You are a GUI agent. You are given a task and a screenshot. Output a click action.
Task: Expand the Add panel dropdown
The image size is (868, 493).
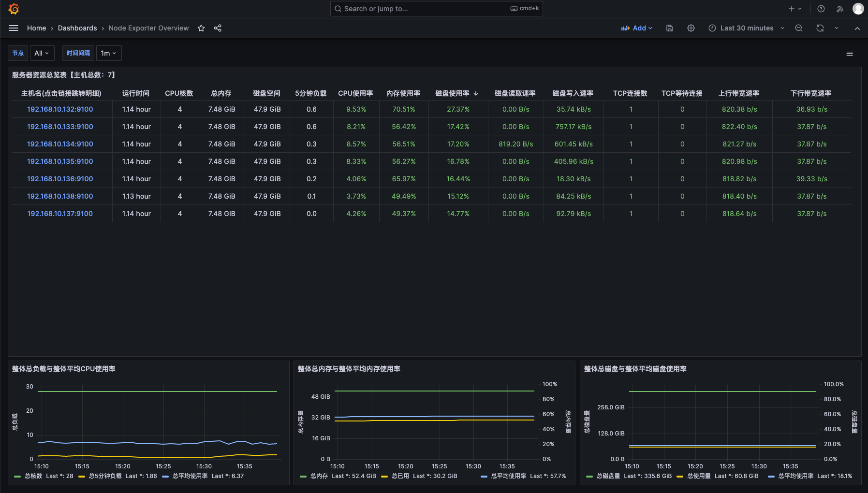(637, 28)
